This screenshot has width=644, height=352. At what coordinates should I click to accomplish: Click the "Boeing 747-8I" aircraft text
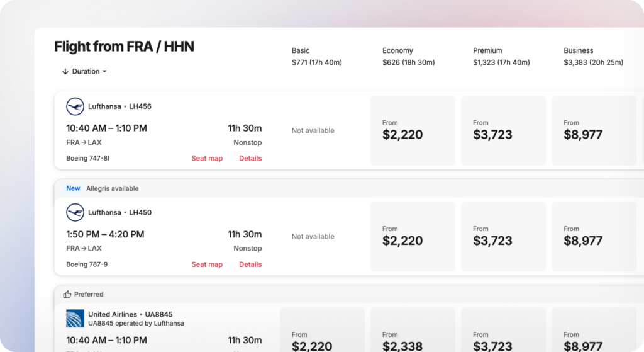[87, 158]
